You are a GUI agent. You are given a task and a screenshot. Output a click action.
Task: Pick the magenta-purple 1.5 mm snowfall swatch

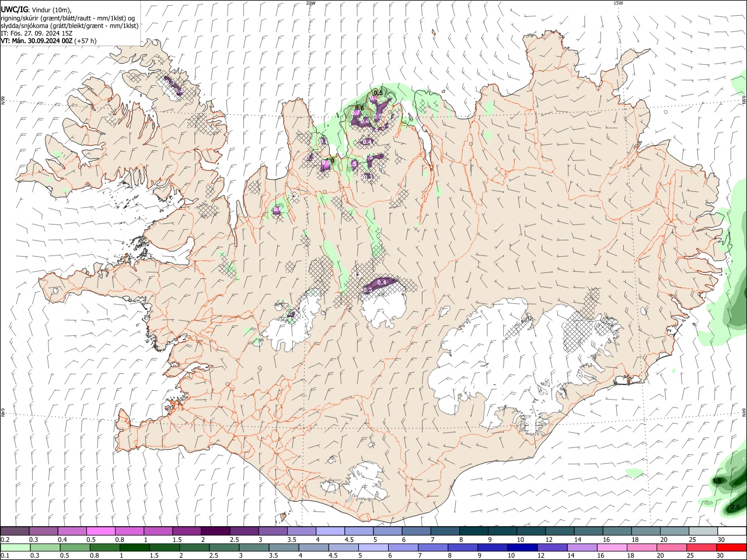(186, 531)
